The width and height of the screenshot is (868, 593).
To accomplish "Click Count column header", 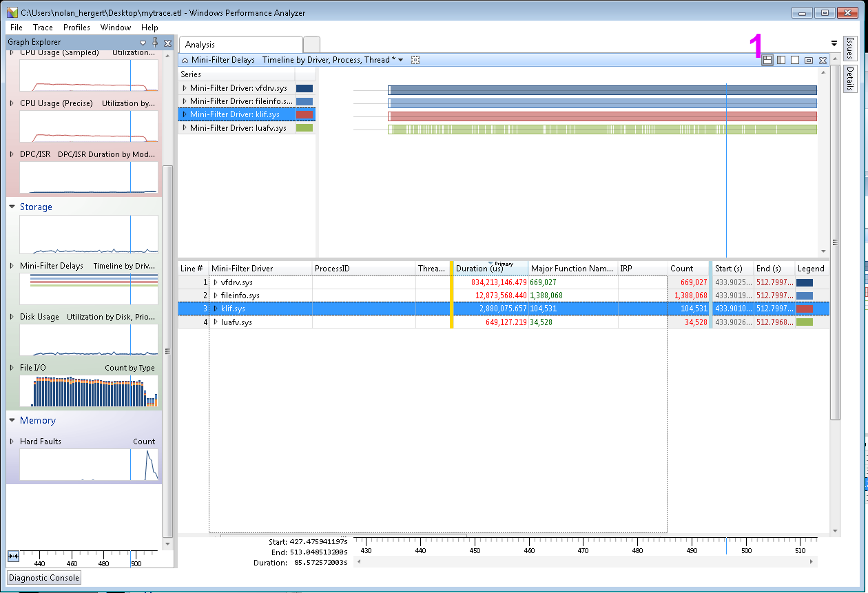I will pos(689,269).
